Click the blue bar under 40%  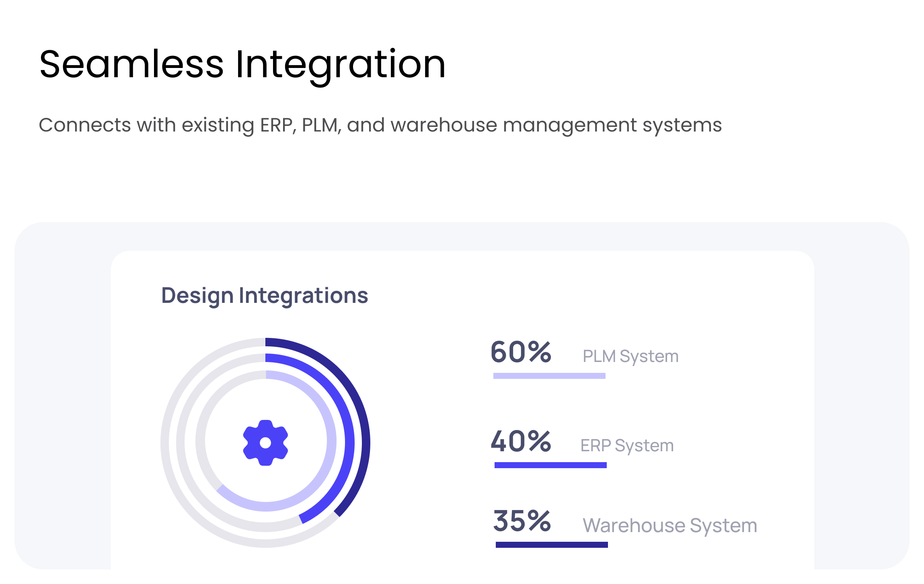point(550,465)
